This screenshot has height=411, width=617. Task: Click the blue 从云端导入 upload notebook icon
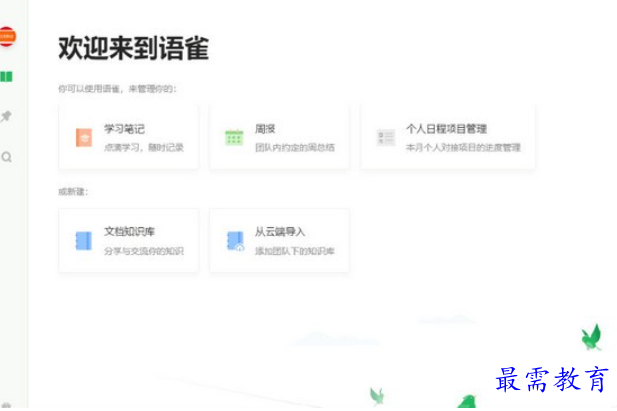(235, 241)
